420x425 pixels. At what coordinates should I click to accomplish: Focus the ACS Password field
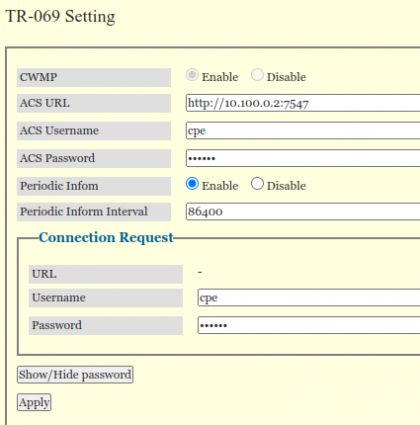303,158
